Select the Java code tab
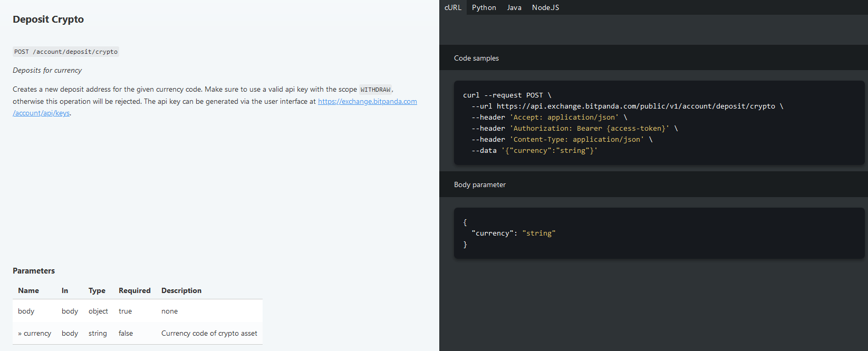The width and height of the screenshot is (868, 351). pyautogui.click(x=514, y=7)
